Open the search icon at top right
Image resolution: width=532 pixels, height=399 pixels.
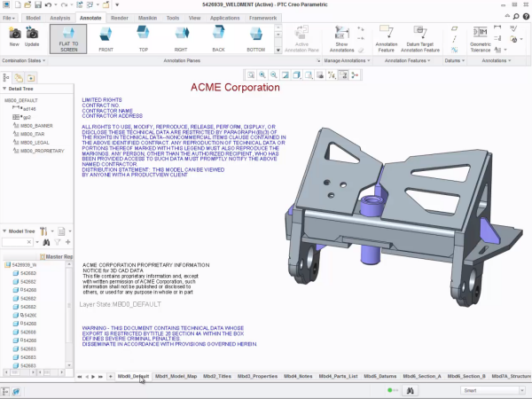click(x=516, y=16)
